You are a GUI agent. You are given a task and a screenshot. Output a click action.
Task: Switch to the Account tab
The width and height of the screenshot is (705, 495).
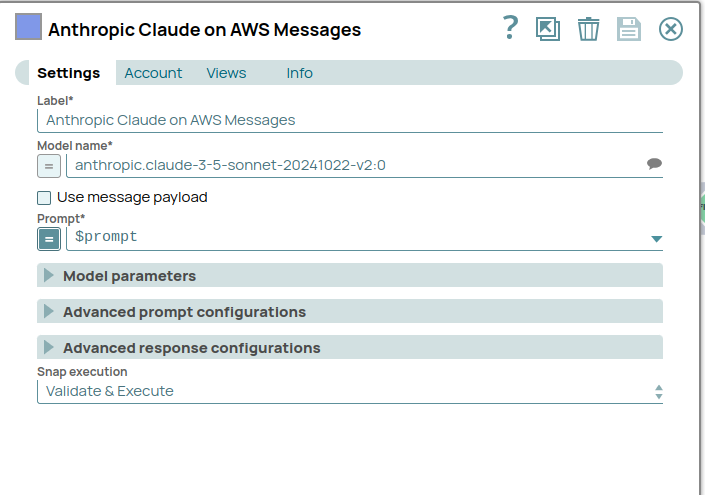tap(153, 73)
